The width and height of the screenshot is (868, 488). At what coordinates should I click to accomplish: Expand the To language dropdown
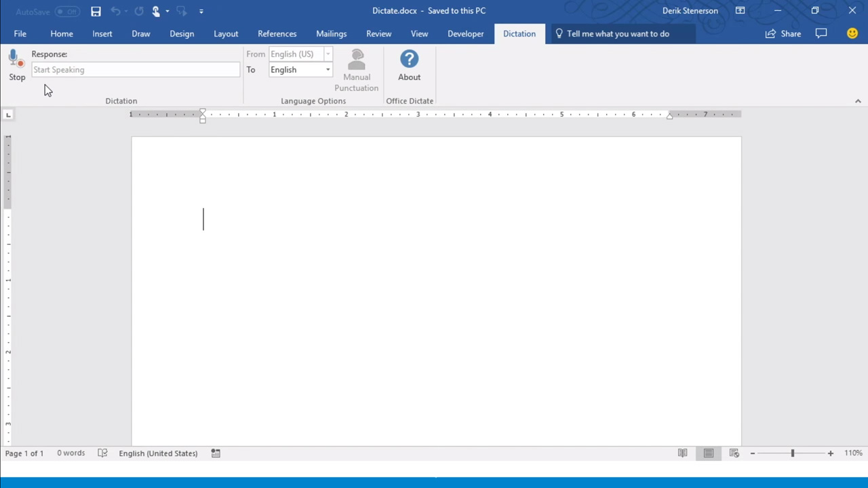click(328, 70)
